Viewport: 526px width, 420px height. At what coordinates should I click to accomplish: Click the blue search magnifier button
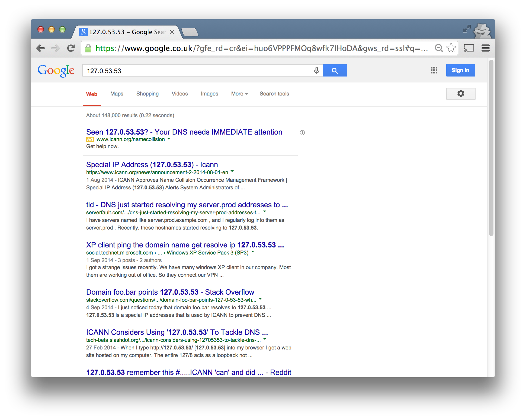[x=335, y=71]
